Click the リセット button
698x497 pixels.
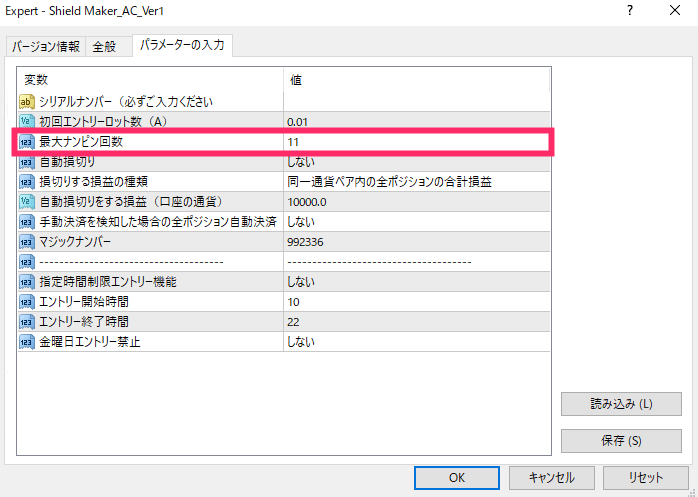pyautogui.click(x=645, y=477)
